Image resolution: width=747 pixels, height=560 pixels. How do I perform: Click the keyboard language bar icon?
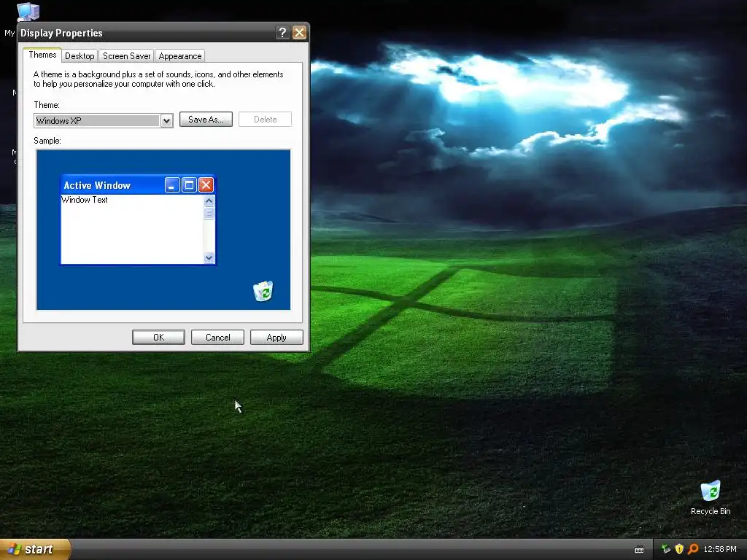[x=639, y=550]
